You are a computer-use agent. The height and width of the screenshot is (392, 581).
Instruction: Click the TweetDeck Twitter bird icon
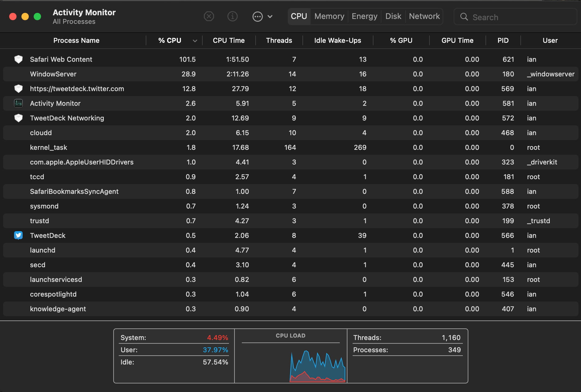(18, 235)
